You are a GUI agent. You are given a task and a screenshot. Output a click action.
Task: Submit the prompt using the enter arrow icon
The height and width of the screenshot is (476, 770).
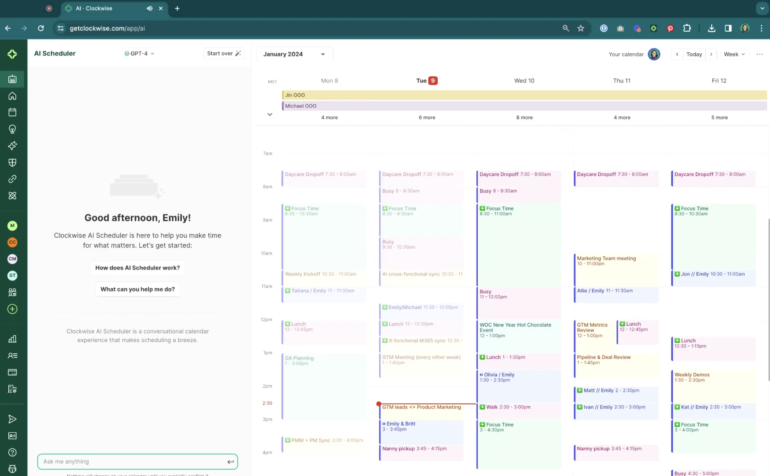tap(230, 462)
